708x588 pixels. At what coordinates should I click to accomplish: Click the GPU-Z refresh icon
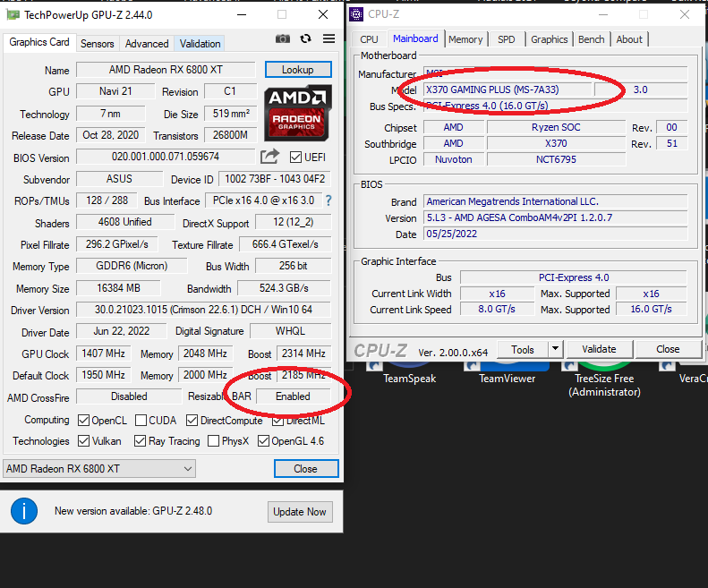pos(306,38)
